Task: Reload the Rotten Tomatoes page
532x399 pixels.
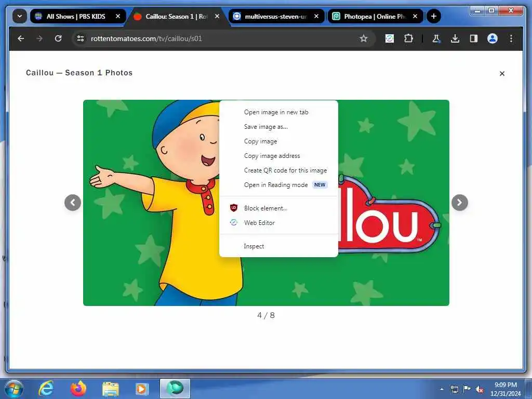Action: [x=58, y=38]
